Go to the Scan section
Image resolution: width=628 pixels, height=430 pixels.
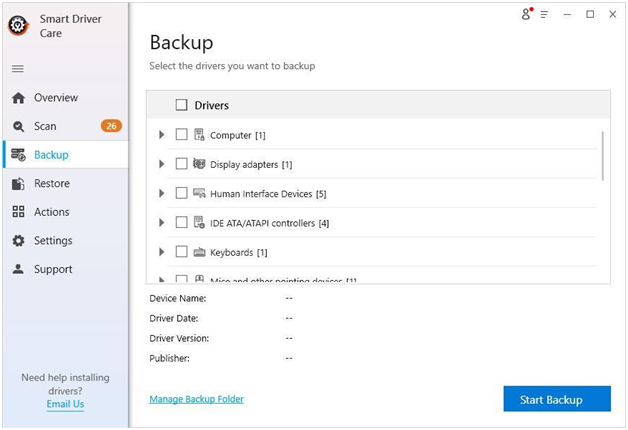point(66,127)
